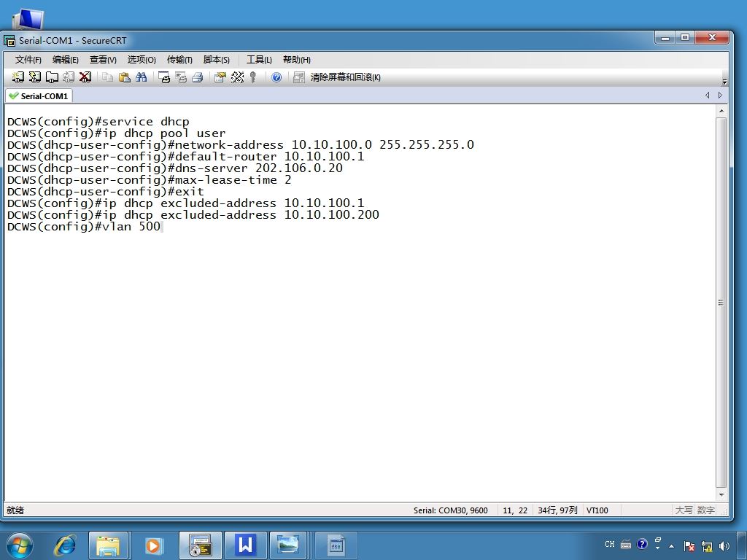This screenshot has width=747, height=560.
Task: Open the 编辑(E) menu
Action: [65, 60]
